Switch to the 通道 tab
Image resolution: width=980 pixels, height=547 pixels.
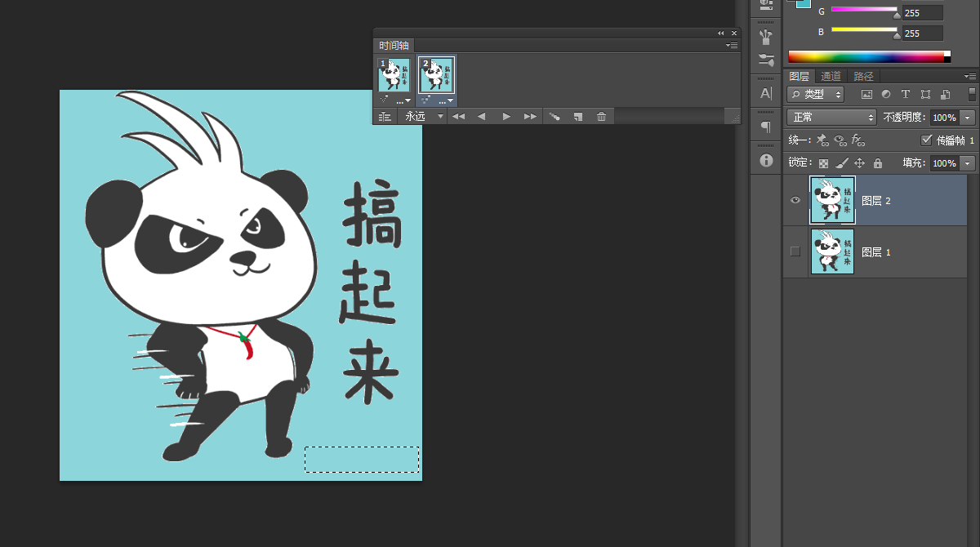click(x=831, y=76)
